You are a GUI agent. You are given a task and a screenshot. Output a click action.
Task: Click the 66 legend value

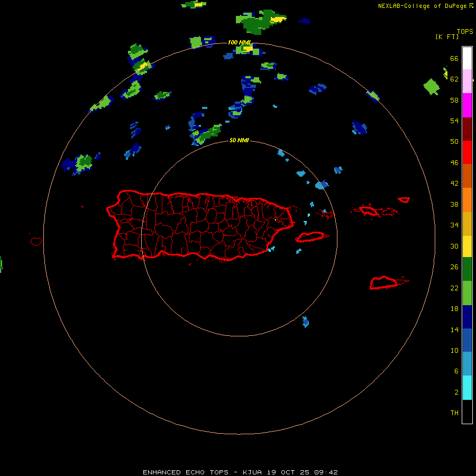tap(454, 58)
